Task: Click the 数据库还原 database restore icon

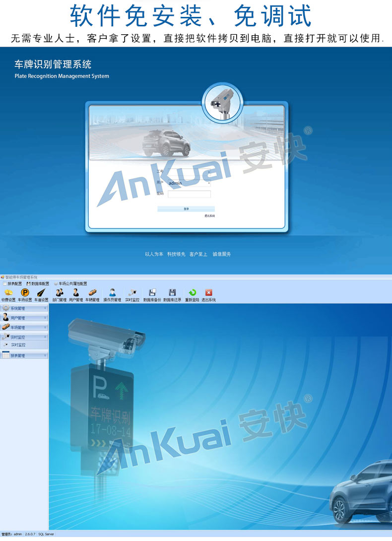Action: [x=172, y=293]
